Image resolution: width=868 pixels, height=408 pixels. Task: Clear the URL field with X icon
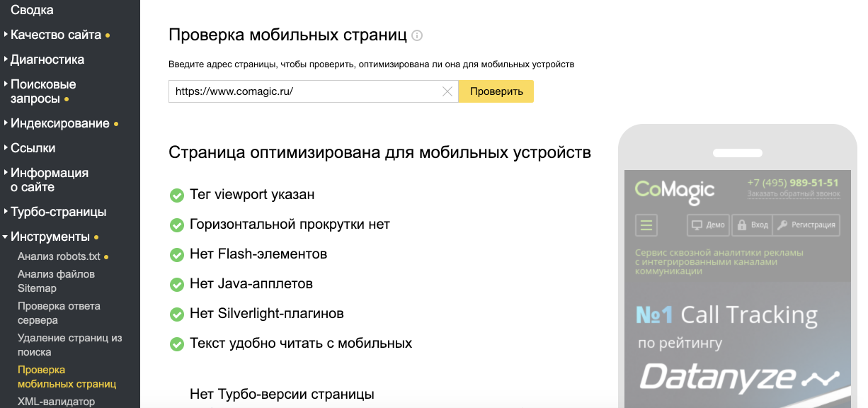447,91
